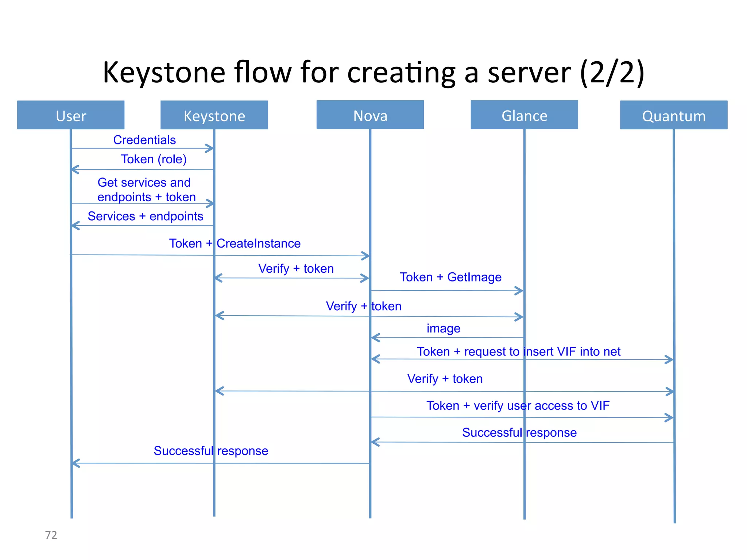The width and height of the screenshot is (747, 560).
Task: Click Successful response label near User
Action: tap(210, 451)
